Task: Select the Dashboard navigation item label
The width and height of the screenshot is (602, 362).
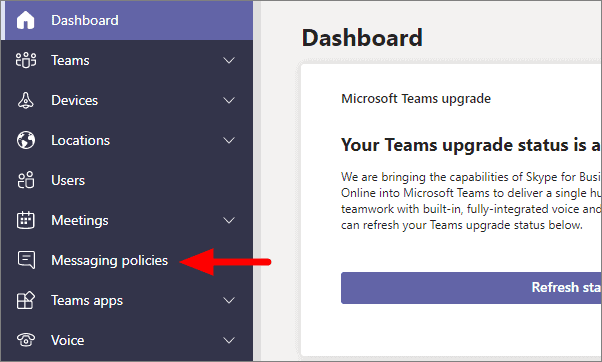Action: click(x=85, y=20)
